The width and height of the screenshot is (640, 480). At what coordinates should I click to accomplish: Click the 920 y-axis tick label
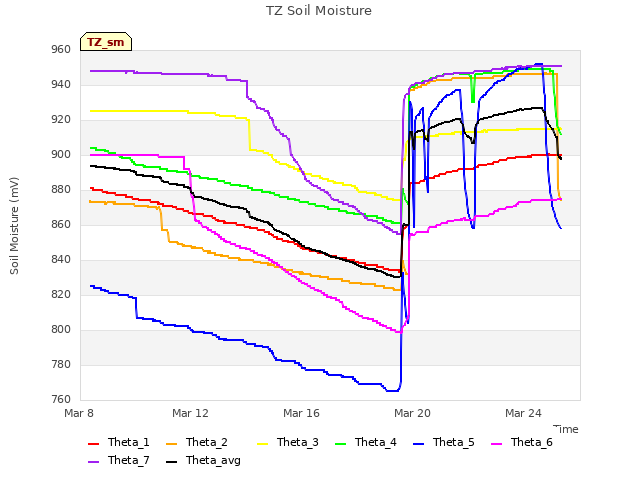[61, 120]
